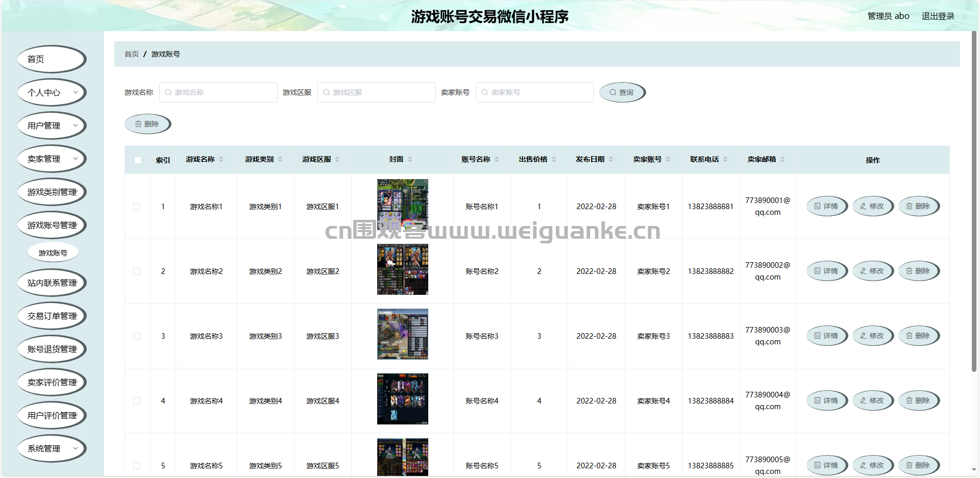Collapse the 游戏账号管理 sidebar menu
Viewport: 980px width, 478px height.
click(52, 225)
